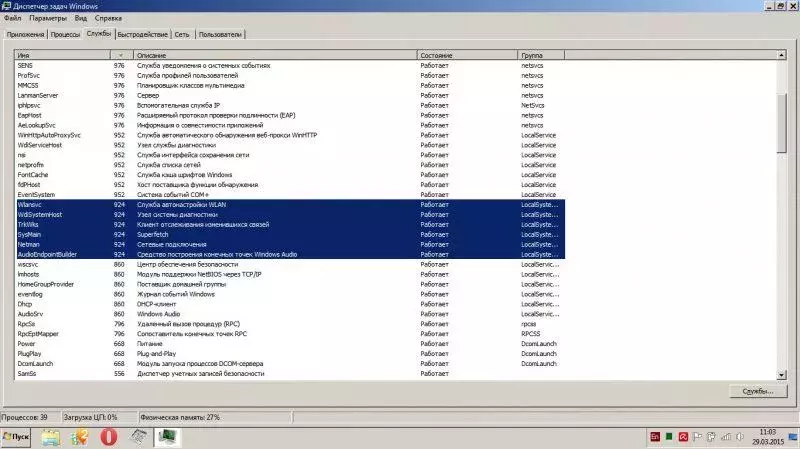Select the Службы tab
The height and width of the screenshot is (449, 800).
point(98,33)
